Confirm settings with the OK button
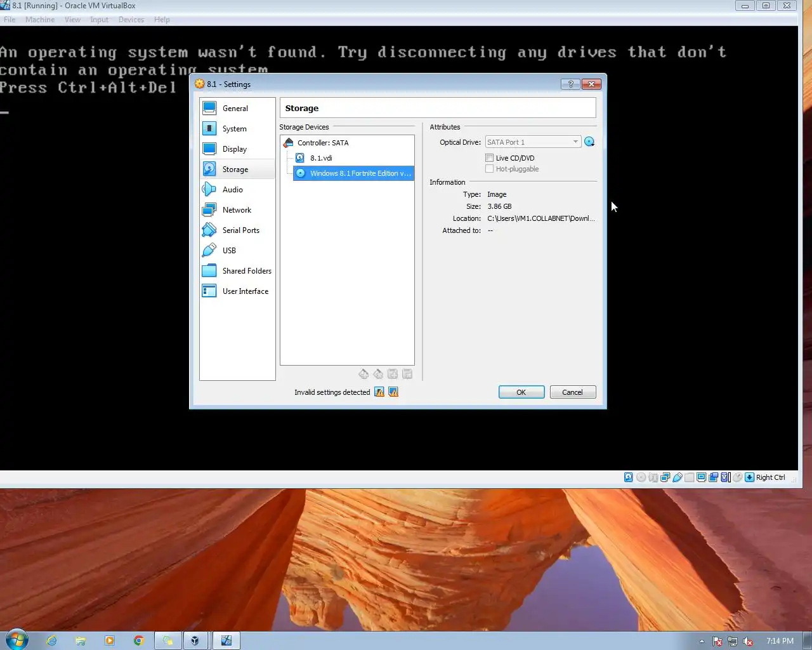Viewport: 812px width, 650px height. 521,392
